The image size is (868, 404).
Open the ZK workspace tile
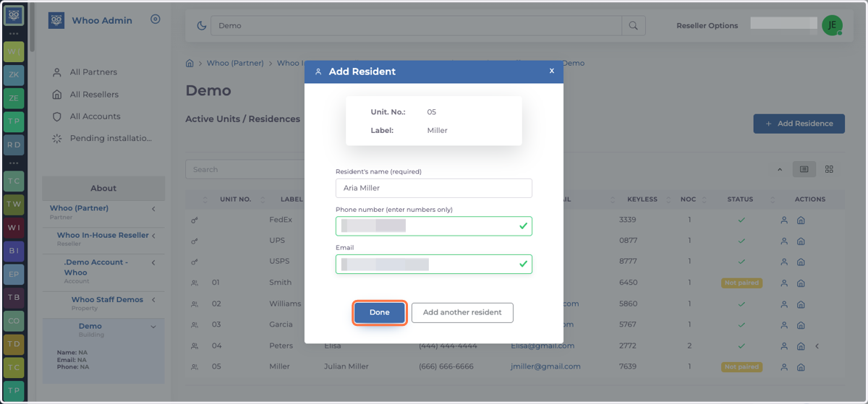coord(14,74)
